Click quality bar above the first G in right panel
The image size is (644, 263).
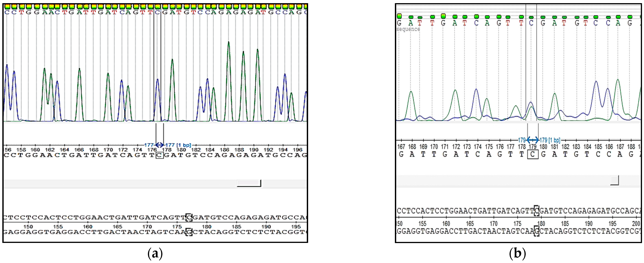click(x=399, y=16)
